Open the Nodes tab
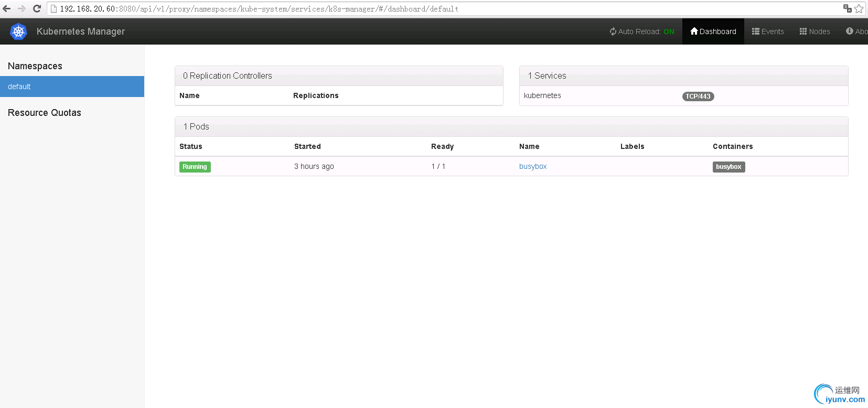868x408 pixels. pos(815,31)
